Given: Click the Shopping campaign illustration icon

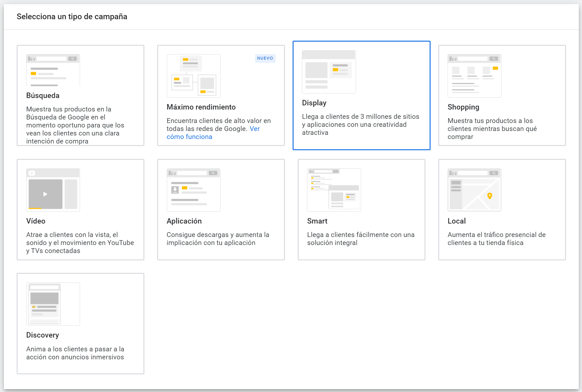Looking at the screenshot, I should pos(474,76).
